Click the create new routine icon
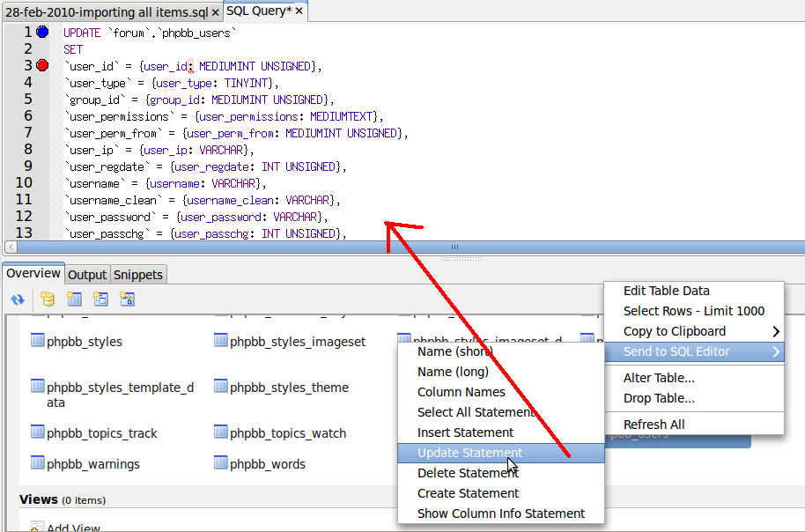Screen dimensions: 805x532 [127, 299]
